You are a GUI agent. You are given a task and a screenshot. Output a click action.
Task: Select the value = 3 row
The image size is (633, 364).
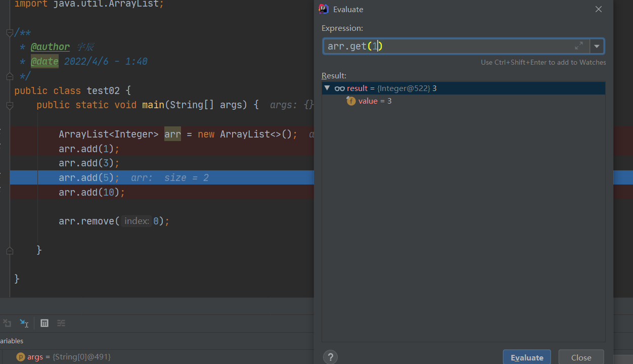[x=464, y=101]
